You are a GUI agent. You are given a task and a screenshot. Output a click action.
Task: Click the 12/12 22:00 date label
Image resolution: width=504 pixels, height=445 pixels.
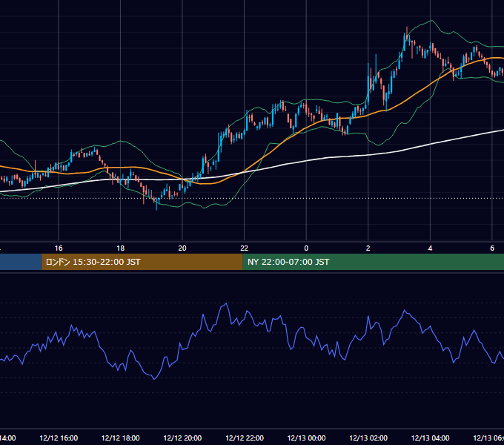pyautogui.click(x=245, y=438)
